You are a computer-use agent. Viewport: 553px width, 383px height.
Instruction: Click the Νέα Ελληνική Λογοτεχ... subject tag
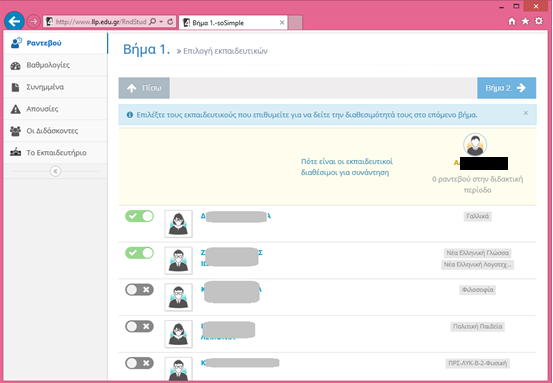click(477, 265)
